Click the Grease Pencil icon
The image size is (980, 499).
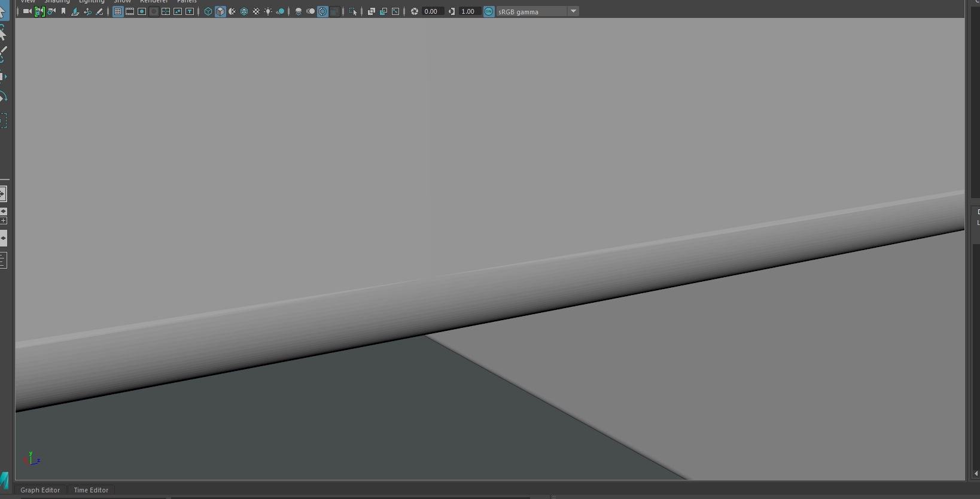(x=99, y=11)
